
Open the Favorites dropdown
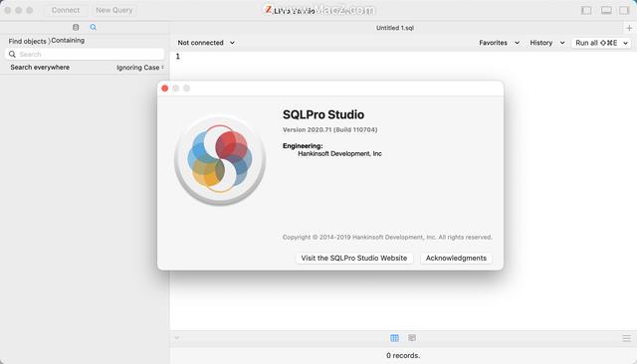click(x=499, y=43)
